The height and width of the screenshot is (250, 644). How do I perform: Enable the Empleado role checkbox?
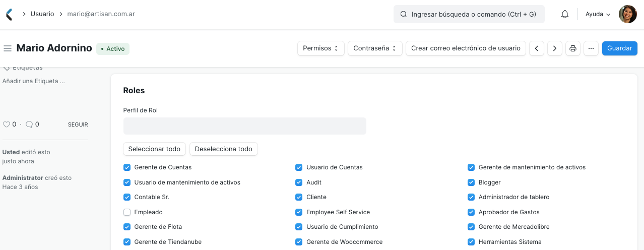pos(127,212)
